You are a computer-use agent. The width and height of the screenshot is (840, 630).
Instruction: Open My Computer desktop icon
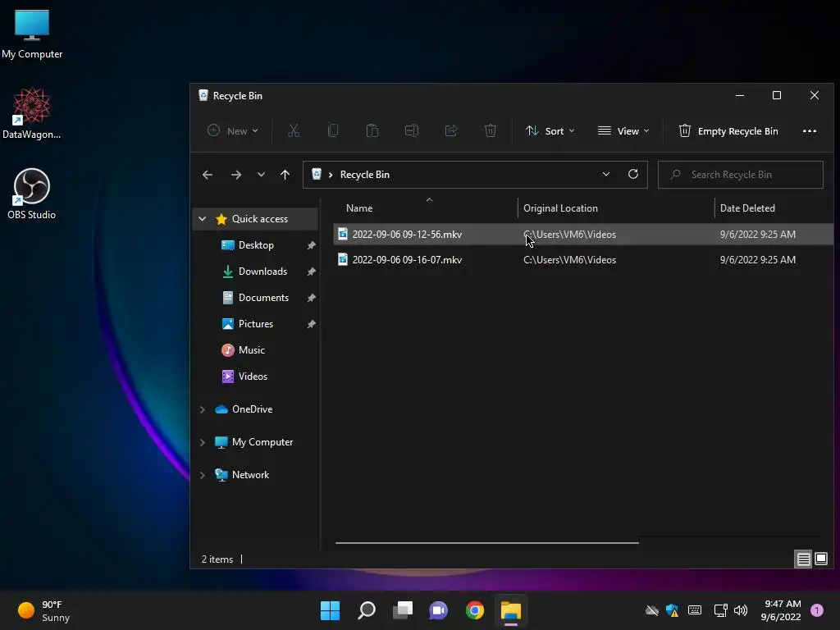pos(32,34)
